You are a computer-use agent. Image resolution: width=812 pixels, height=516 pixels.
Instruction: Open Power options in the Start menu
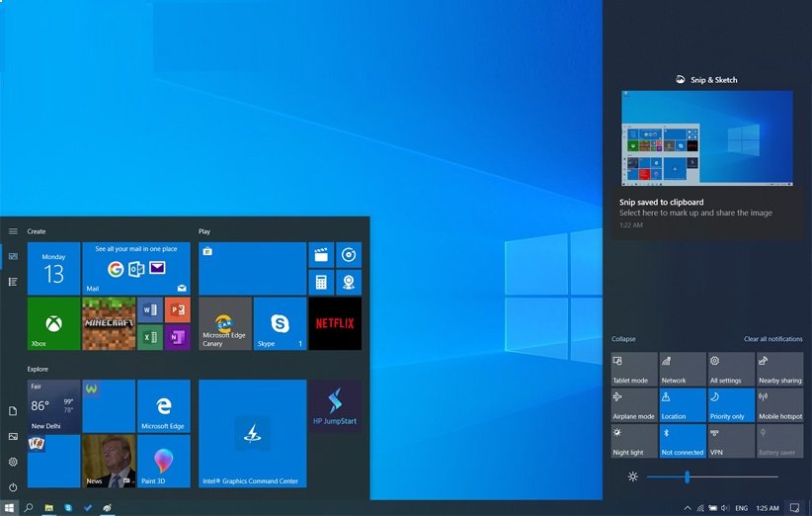click(x=13, y=487)
